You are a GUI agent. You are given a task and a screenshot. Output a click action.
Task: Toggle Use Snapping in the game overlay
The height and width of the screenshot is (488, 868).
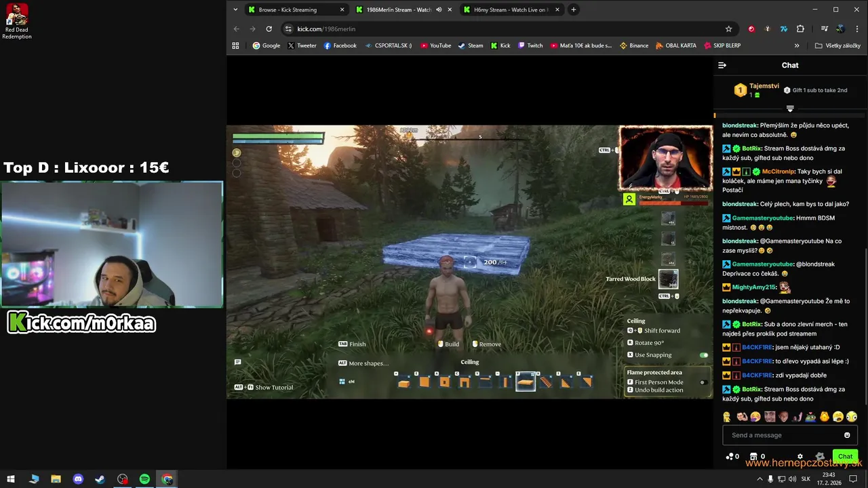704,355
